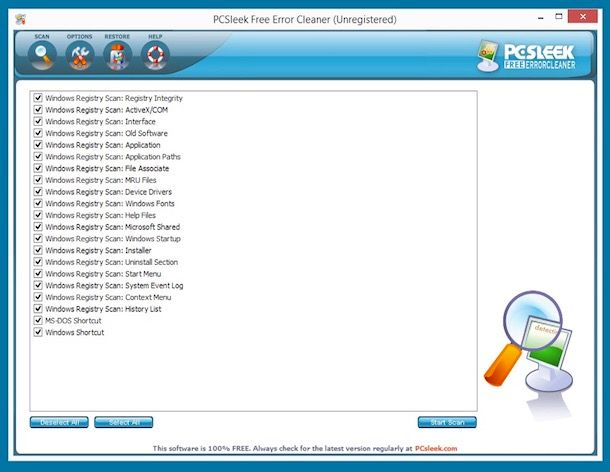Toggle Application Paths scan checkbox

click(x=38, y=156)
